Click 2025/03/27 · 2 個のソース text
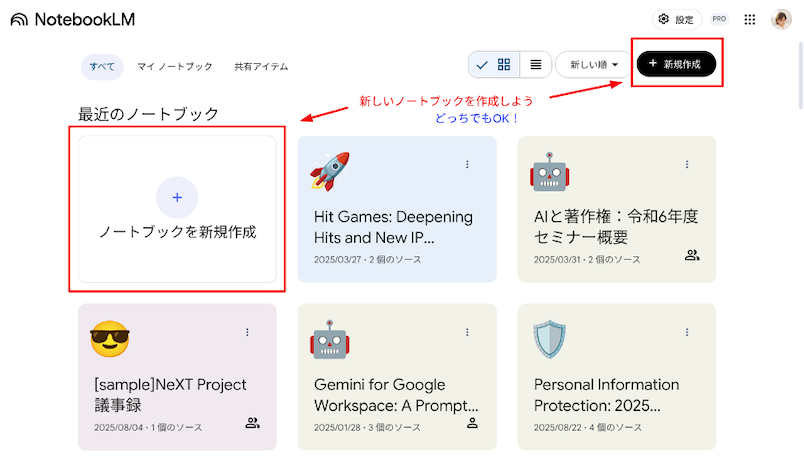 368,260
